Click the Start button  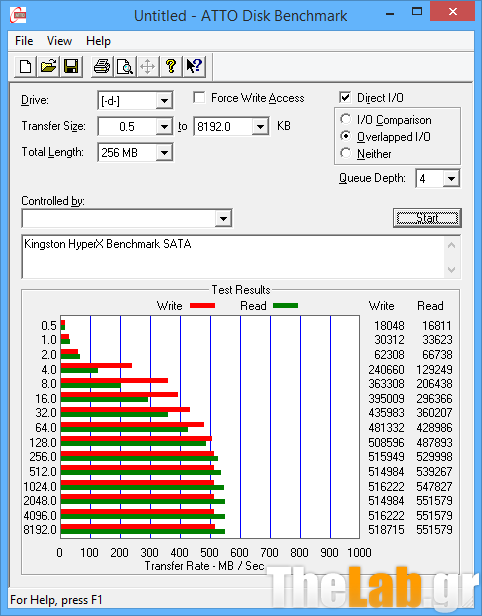click(x=427, y=218)
